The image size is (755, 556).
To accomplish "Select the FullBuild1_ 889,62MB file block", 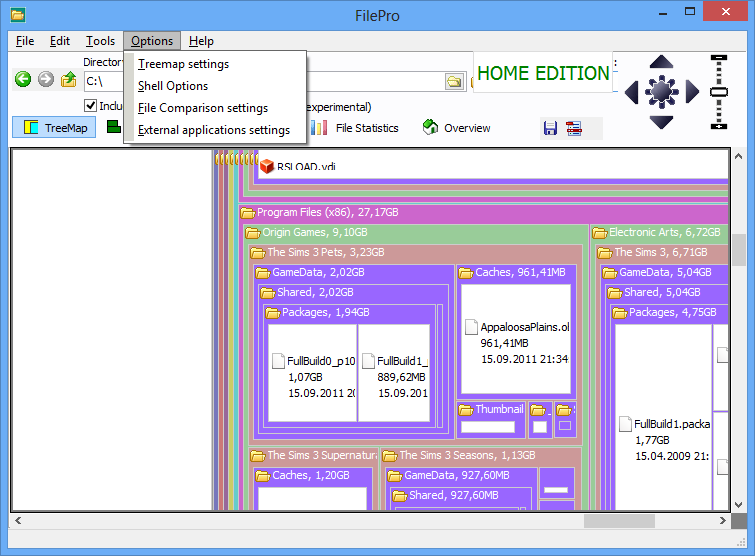I will coord(394,373).
